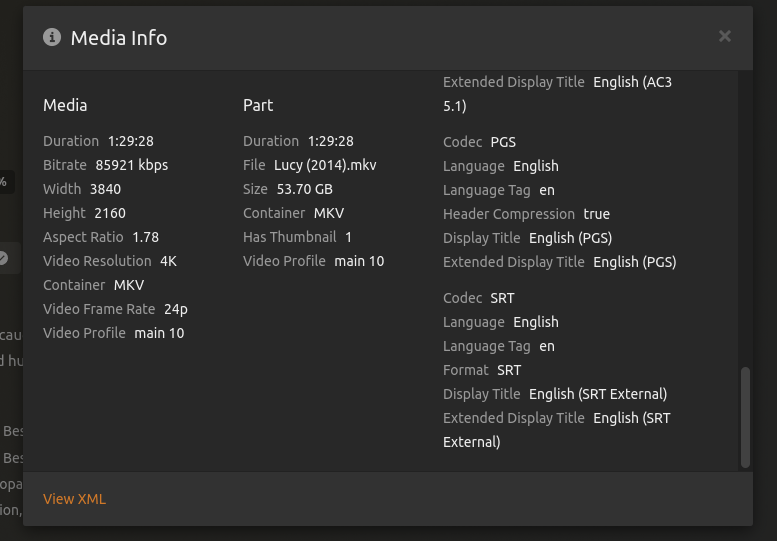Click the Part section heading
Image resolution: width=777 pixels, height=541 pixels.
point(258,105)
